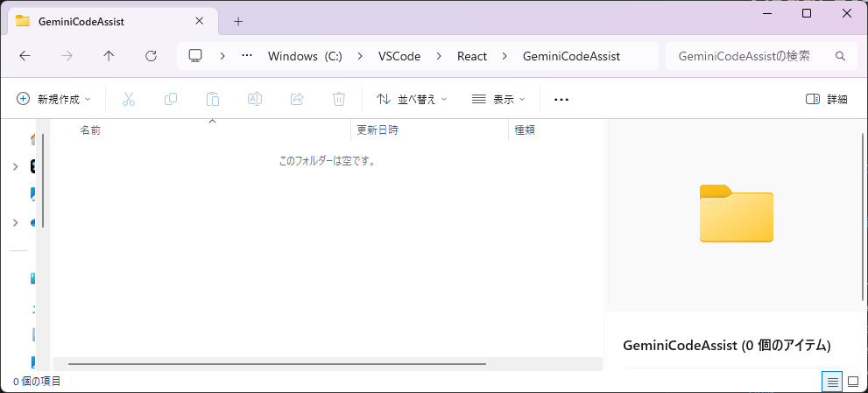Expand chevron after React breadcrumb
The image size is (868, 393).
[505, 56]
